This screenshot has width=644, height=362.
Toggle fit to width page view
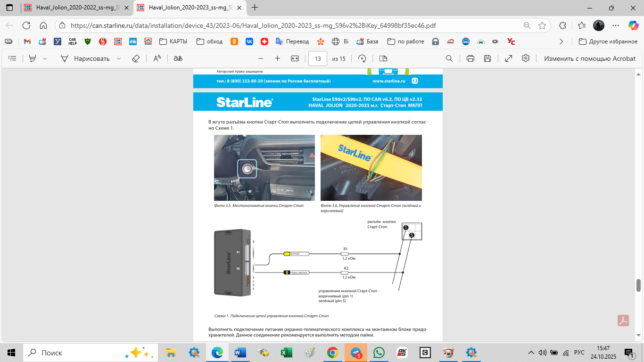click(x=295, y=58)
